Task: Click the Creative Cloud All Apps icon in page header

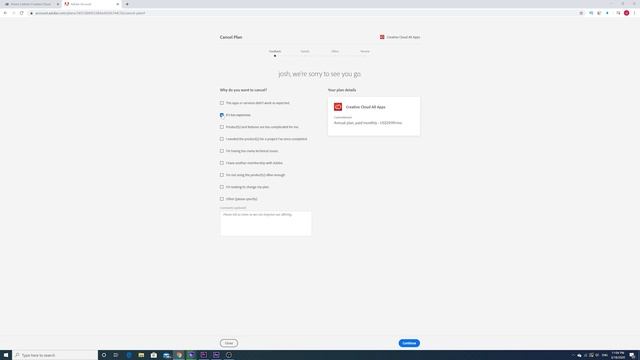Action: (382, 37)
